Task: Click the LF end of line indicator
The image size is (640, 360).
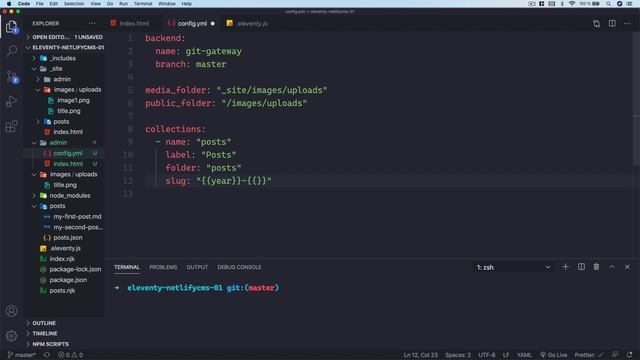Action: click(506, 355)
